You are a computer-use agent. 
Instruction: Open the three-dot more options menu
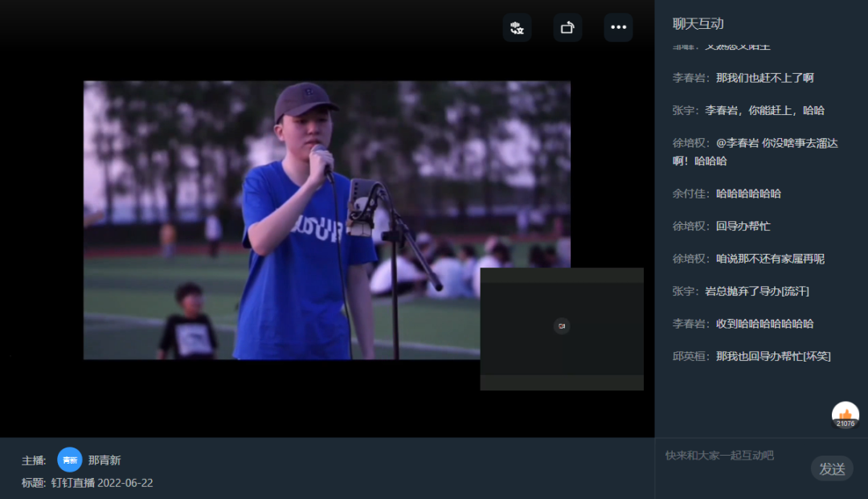(x=618, y=27)
